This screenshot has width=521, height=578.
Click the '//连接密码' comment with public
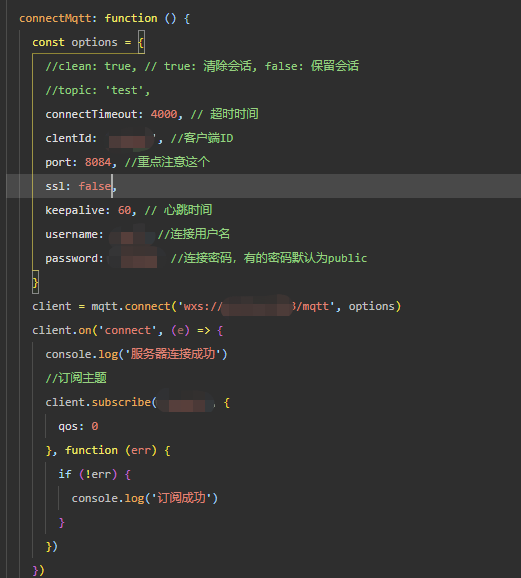pyautogui.click(x=269, y=258)
